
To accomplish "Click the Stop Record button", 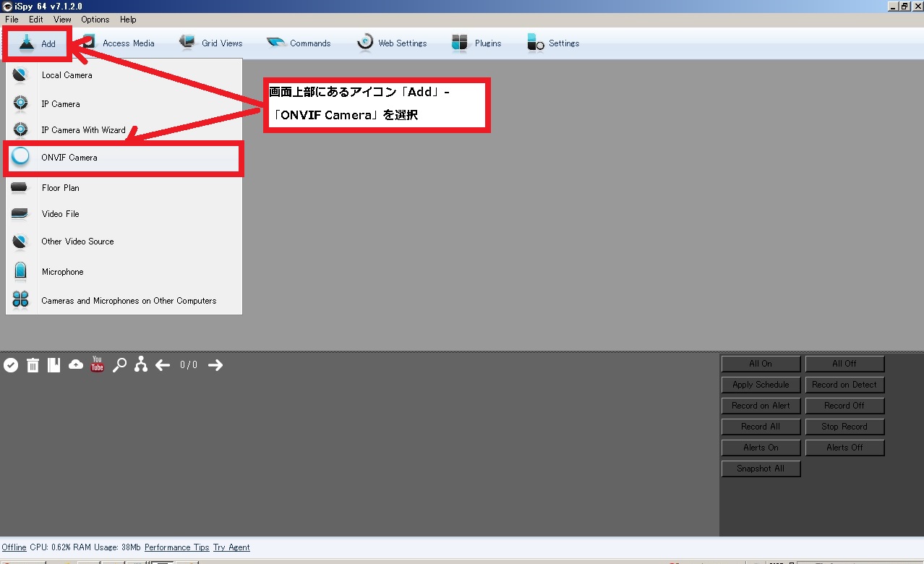I will coord(844,427).
